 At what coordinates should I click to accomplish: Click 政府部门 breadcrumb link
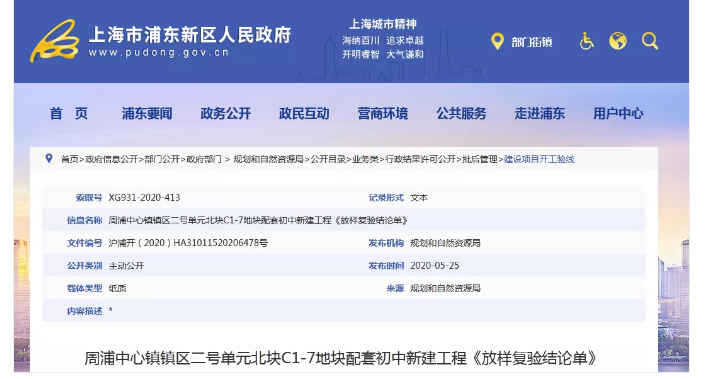(x=203, y=159)
